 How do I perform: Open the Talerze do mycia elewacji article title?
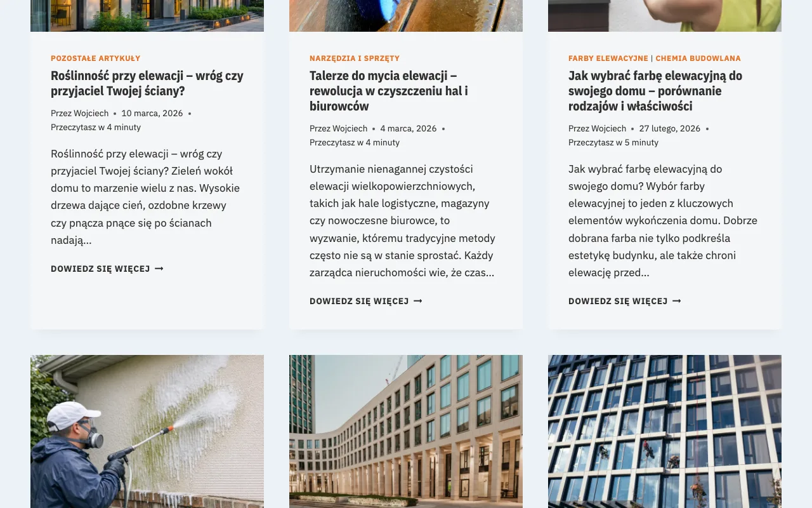point(389,91)
